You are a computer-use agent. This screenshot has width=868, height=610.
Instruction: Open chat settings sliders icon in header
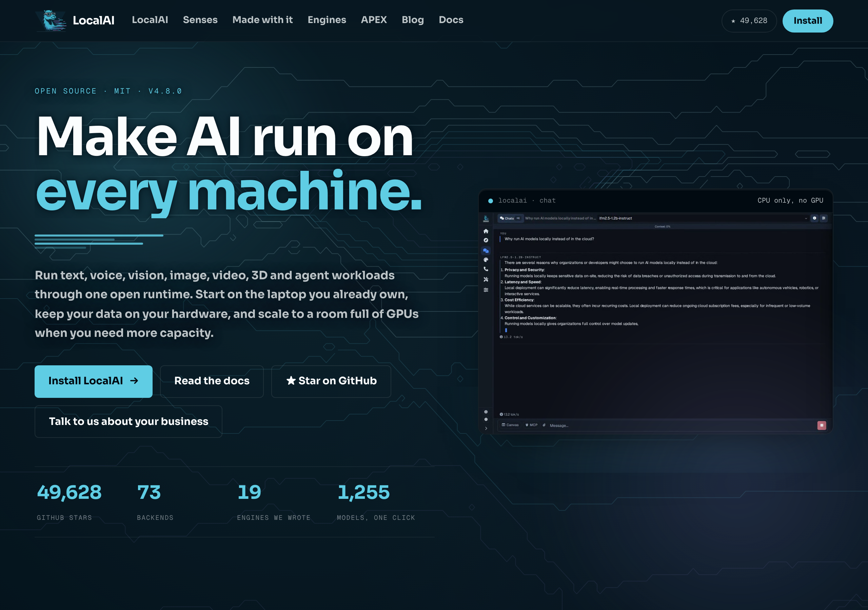tap(823, 218)
